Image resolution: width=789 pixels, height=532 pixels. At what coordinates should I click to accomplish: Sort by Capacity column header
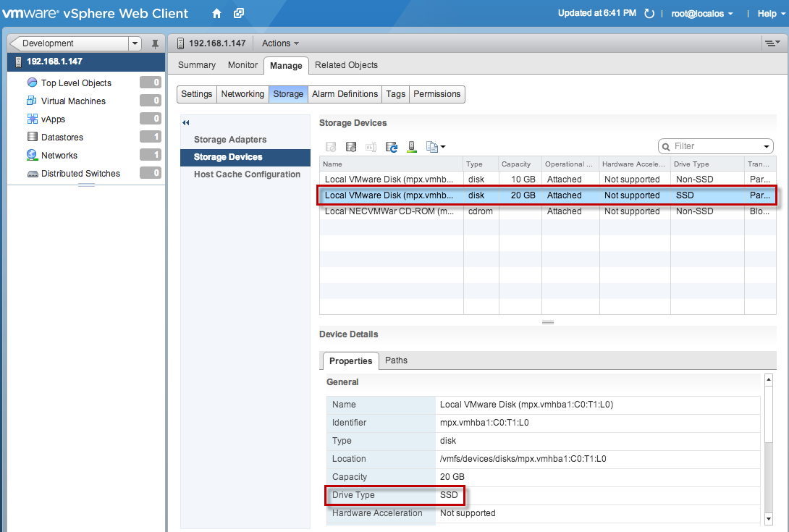520,164
